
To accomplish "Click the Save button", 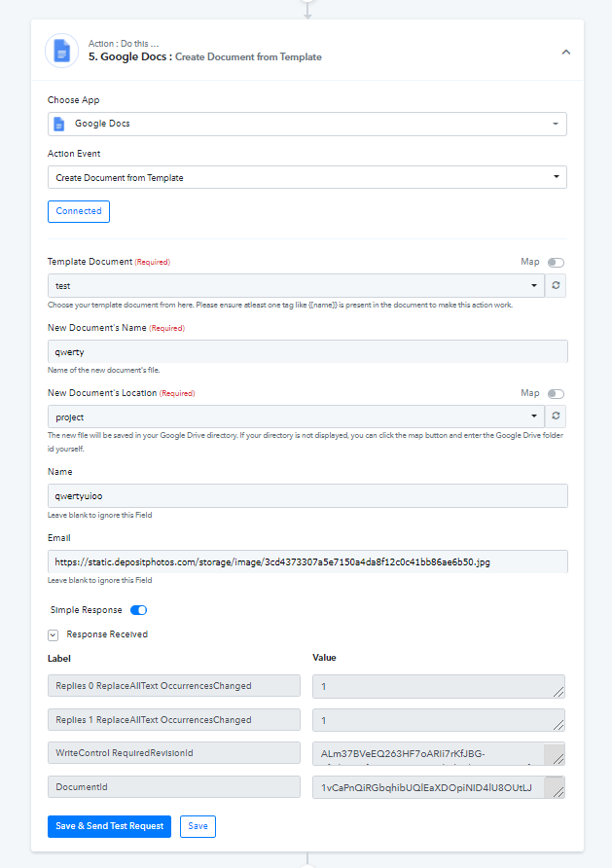I will (x=198, y=826).
